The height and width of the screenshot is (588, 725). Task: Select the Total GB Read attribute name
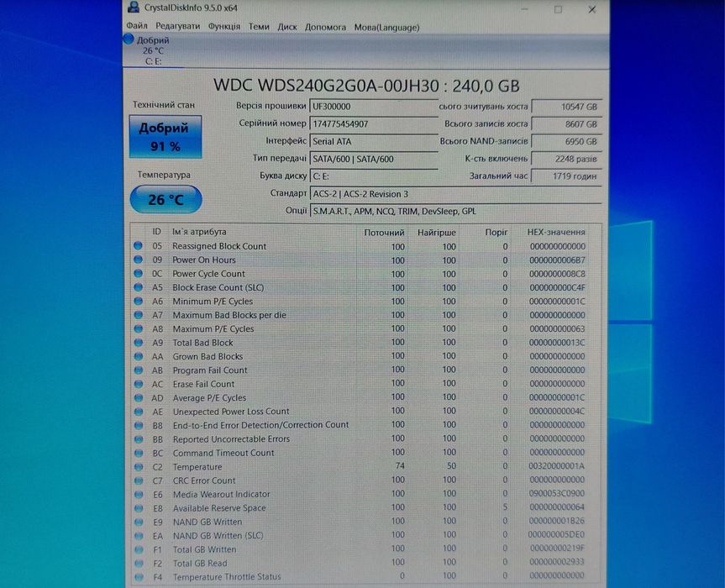(x=200, y=563)
